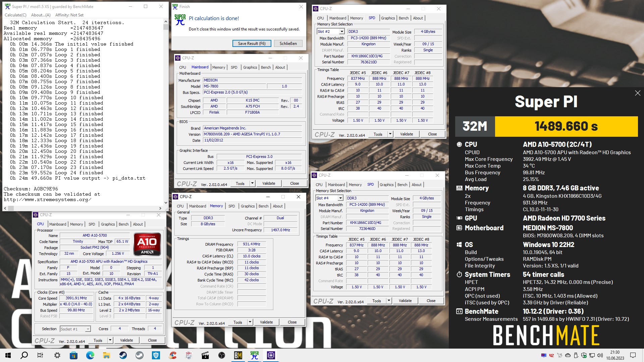Switch to Memory tab in Slot #4 window
This screenshot has width=644, height=362.
pos(355,185)
